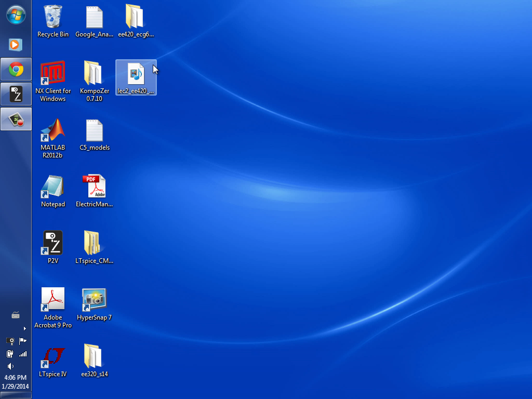Screen dimensions: 532x399
Task: Click the Show Desktop button below the date
Action: click(x=16, y=395)
